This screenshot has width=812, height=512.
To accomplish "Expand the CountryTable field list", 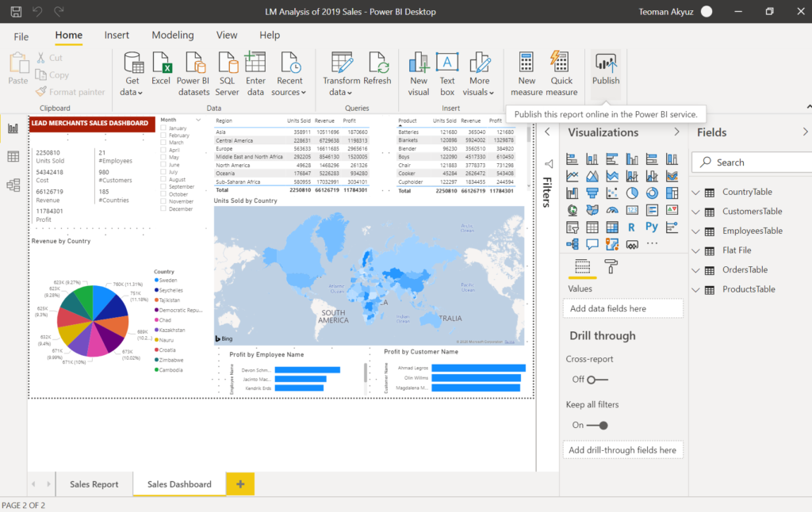I will [x=695, y=193].
